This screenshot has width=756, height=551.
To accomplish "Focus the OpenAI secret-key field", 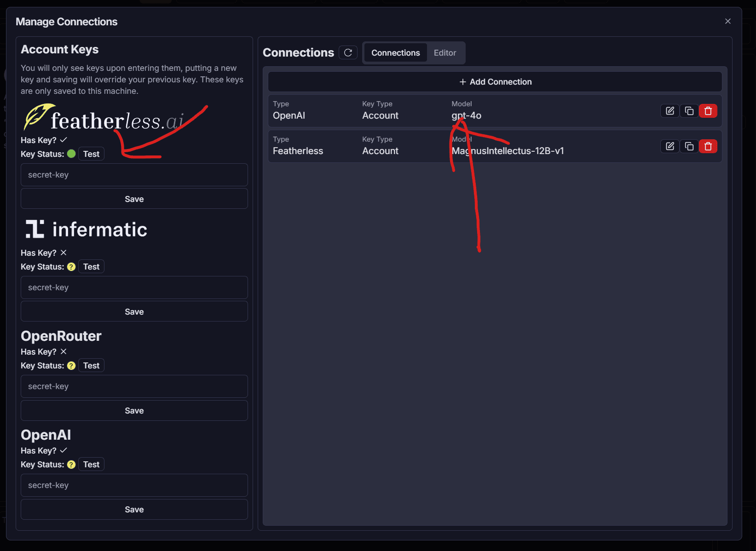I will pyautogui.click(x=134, y=485).
